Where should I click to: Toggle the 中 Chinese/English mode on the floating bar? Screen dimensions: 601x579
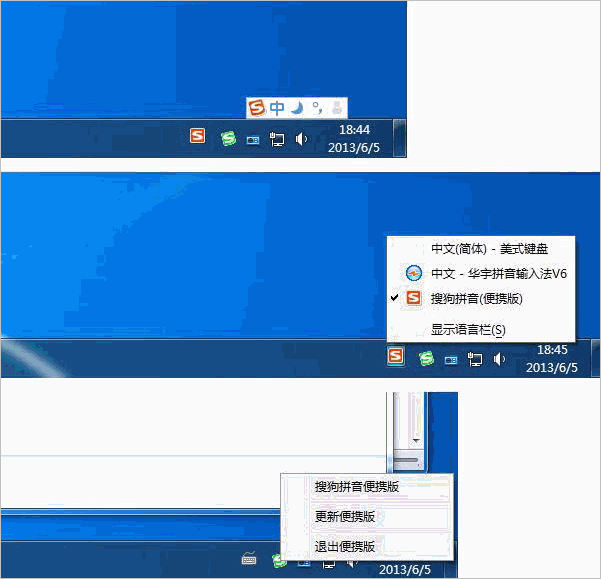tap(277, 108)
